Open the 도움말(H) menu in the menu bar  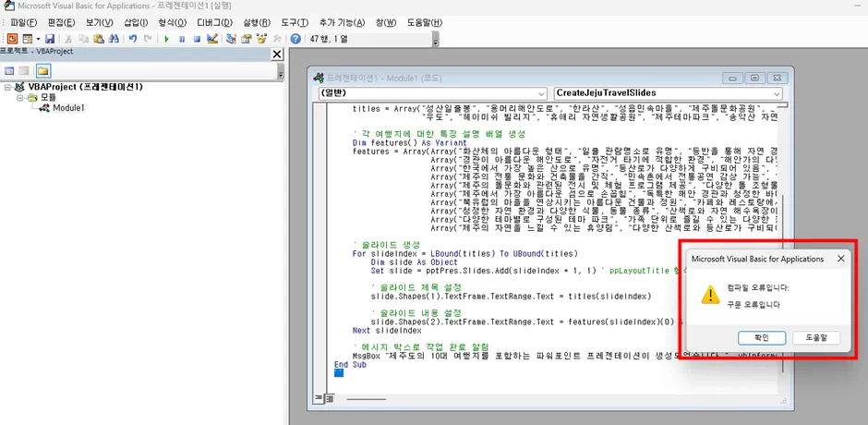click(425, 23)
